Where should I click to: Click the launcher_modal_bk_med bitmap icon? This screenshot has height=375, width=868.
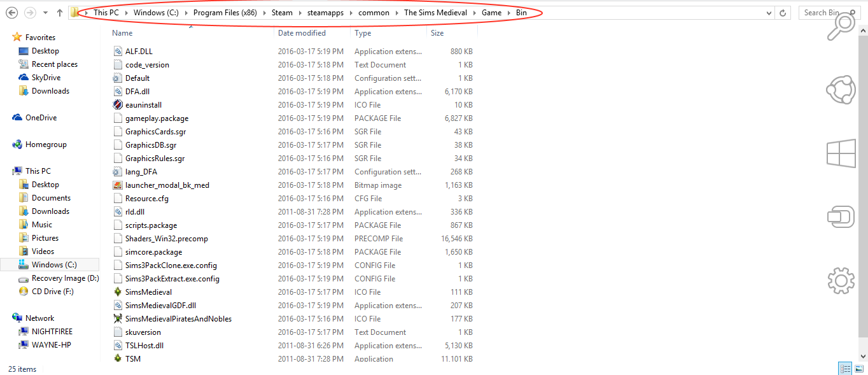coord(117,185)
